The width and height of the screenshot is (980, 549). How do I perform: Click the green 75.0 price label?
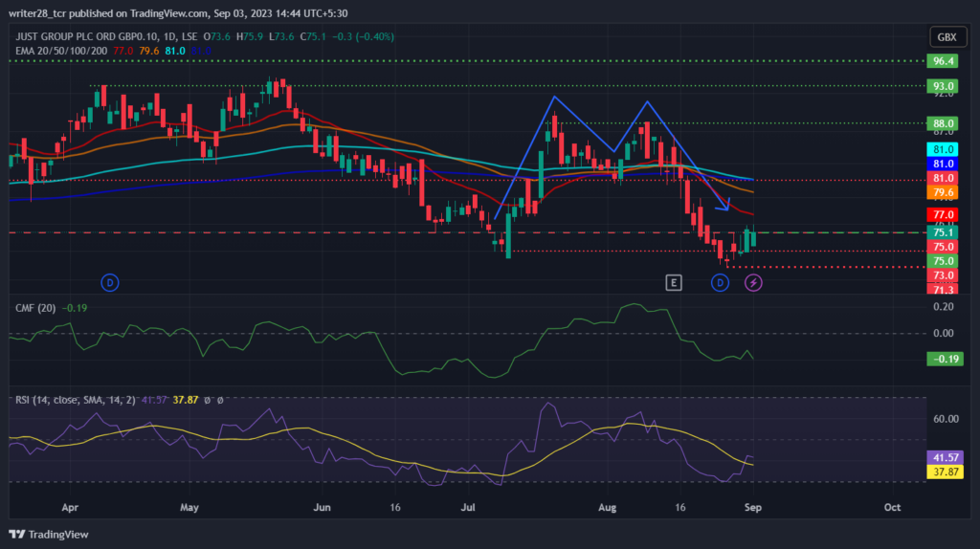coord(943,261)
